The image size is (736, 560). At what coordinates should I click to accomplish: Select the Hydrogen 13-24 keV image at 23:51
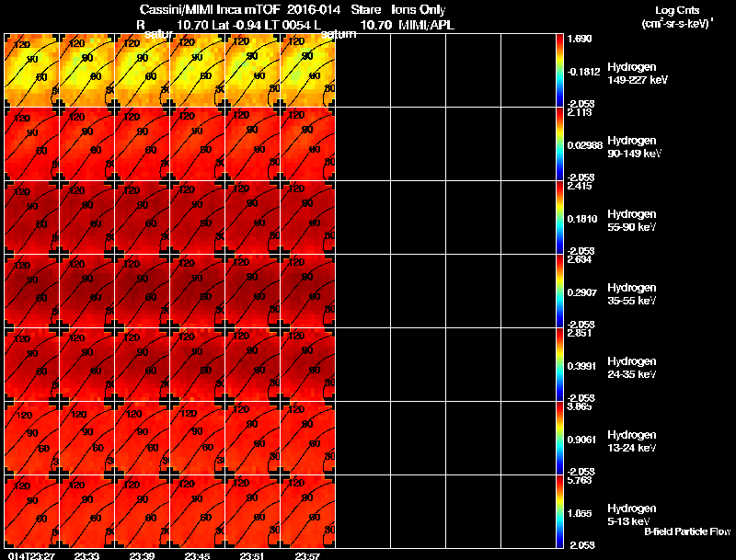tap(252, 438)
